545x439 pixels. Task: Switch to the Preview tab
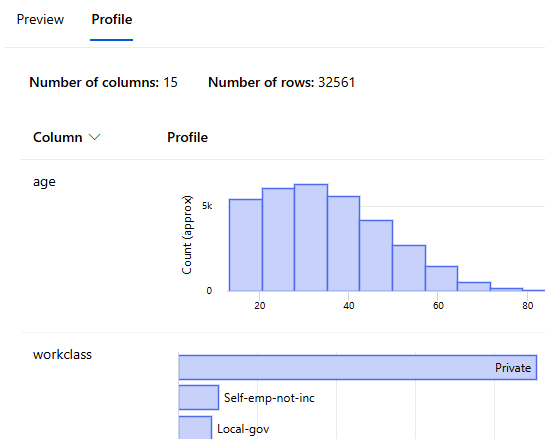(x=40, y=19)
